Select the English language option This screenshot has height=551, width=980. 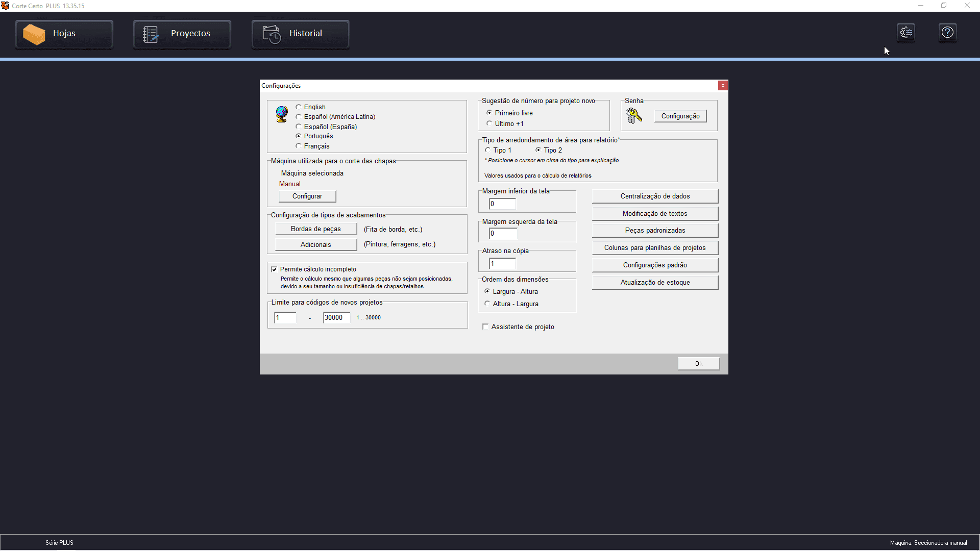pos(299,107)
